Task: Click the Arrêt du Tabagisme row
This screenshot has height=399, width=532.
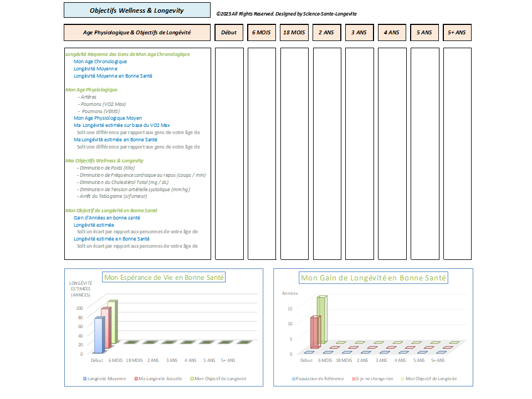Action: [x=112, y=196]
